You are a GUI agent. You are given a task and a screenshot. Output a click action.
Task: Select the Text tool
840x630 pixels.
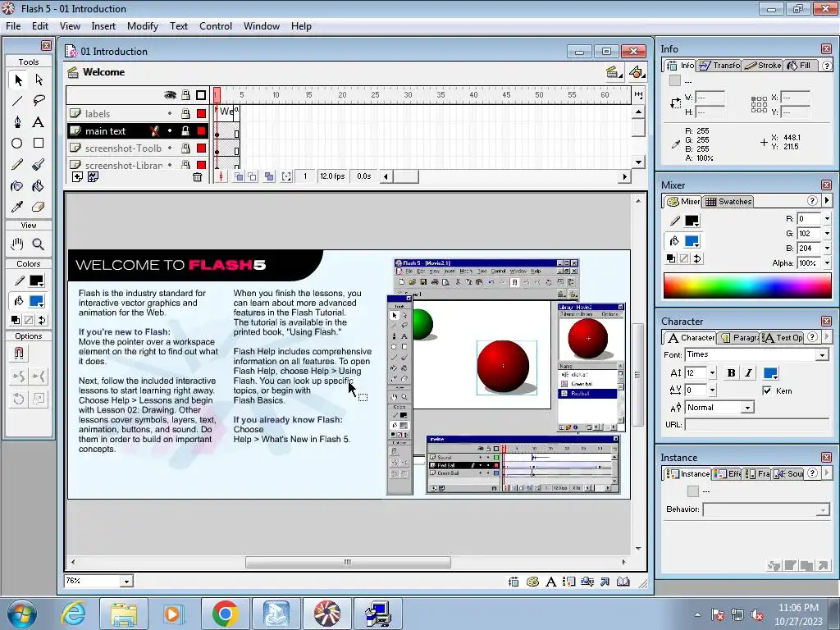(x=39, y=122)
